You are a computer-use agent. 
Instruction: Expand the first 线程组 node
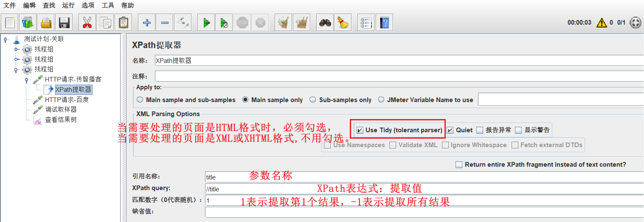click(x=17, y=49)
